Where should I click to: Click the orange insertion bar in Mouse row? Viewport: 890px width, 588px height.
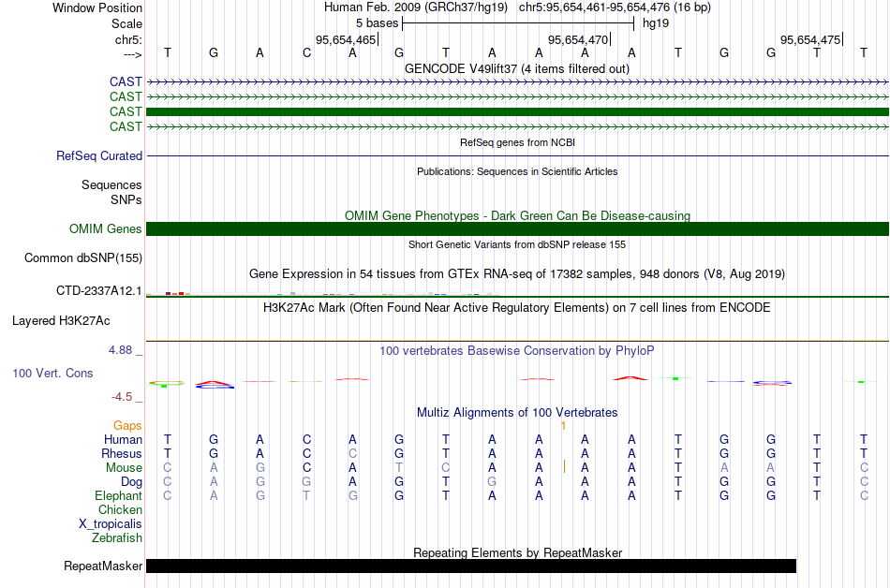click(564, 466)
